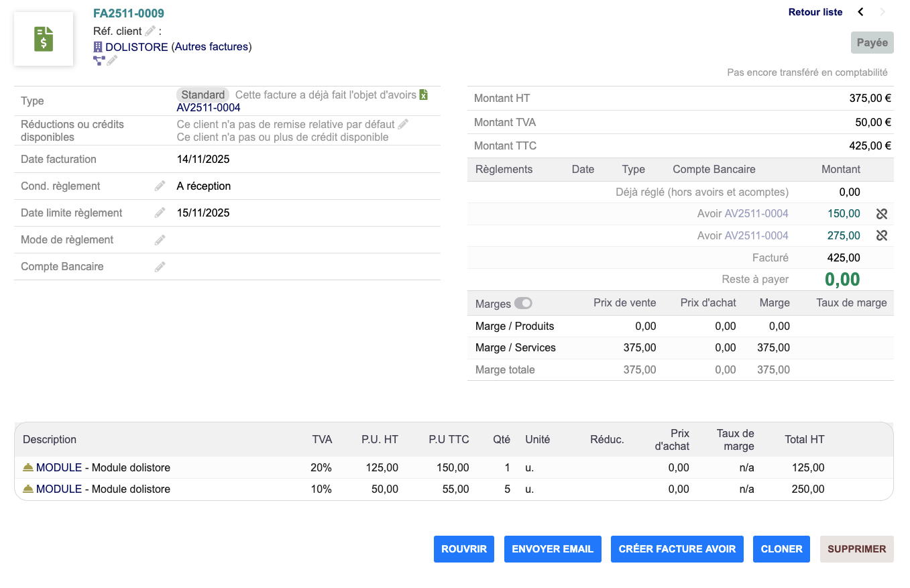The width and height of the screenshot is (910, 588).
Task: Toggle the Marges switch
Action: [523, 304]
